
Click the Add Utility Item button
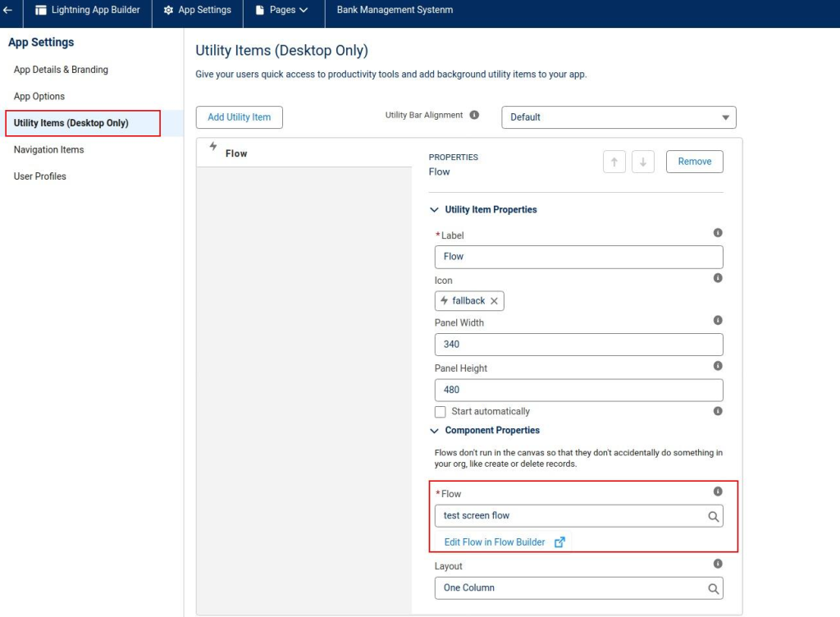pos(239,117)
